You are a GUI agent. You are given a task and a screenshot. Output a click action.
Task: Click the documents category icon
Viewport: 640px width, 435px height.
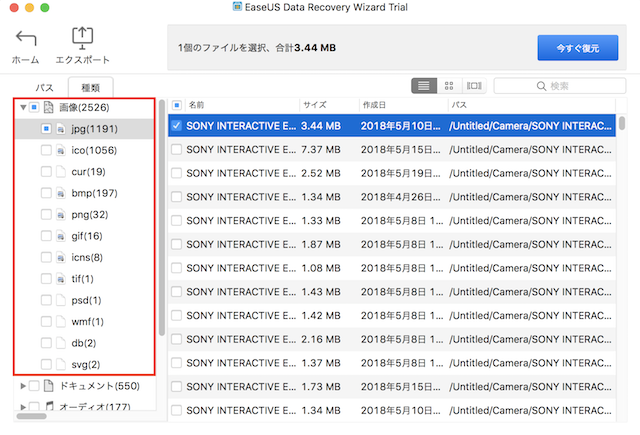[x=49, y=386]
